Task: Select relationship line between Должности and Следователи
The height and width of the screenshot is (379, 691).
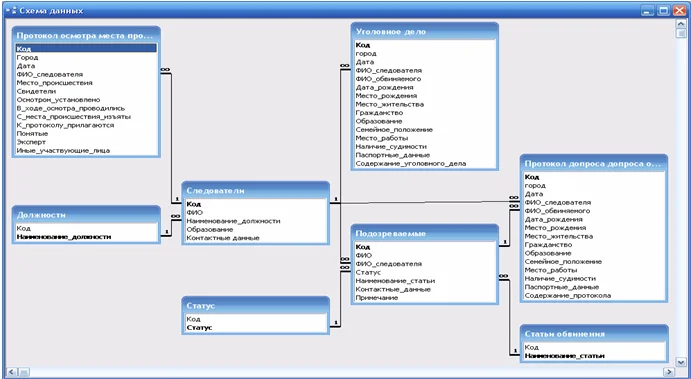Action: pyautogui.click(x=171, y=227)
